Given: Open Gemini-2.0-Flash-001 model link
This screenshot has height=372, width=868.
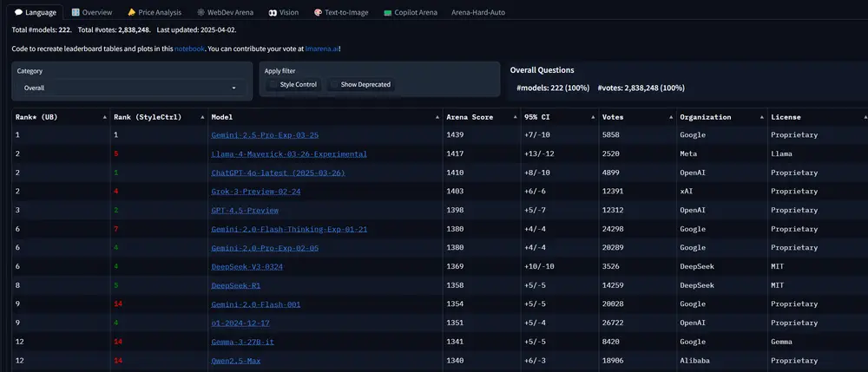Looking at the screenshot, I should (x=256, y=304).
